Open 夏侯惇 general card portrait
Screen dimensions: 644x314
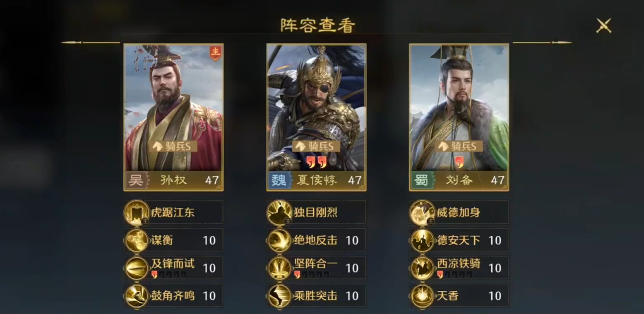tap(316, 117)
